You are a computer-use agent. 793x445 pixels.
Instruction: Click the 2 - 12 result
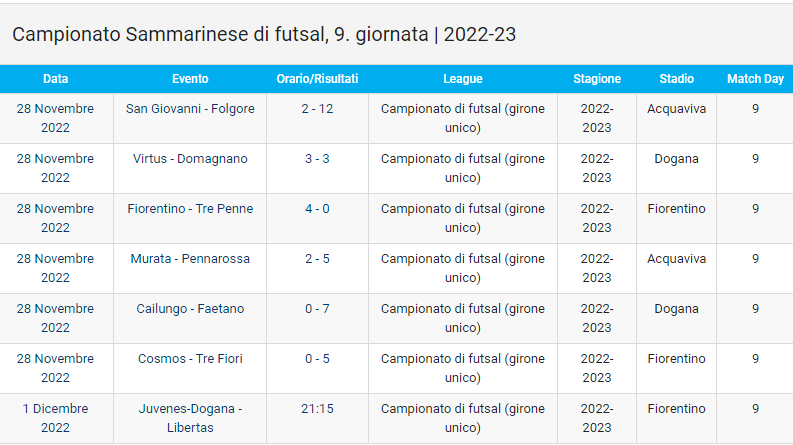(x=317, y=109)
